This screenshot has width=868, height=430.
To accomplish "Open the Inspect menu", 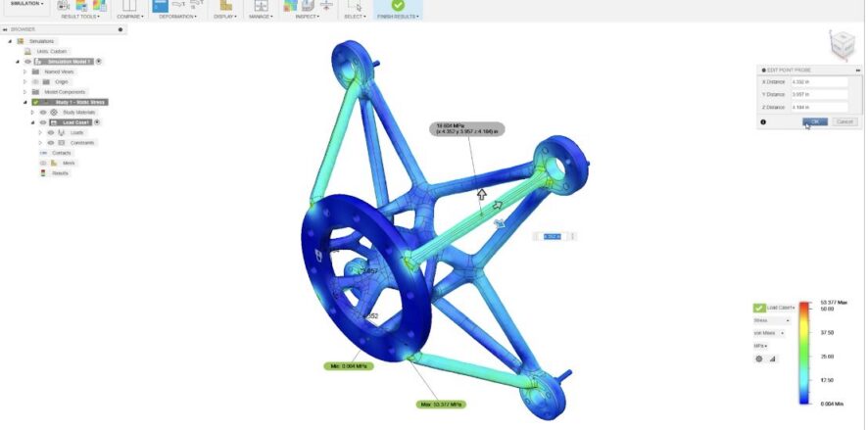I will tap(306, 17).
